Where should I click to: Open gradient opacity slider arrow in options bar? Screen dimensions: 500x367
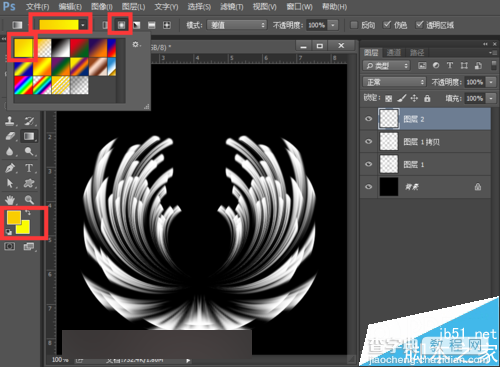pos(333,25)
